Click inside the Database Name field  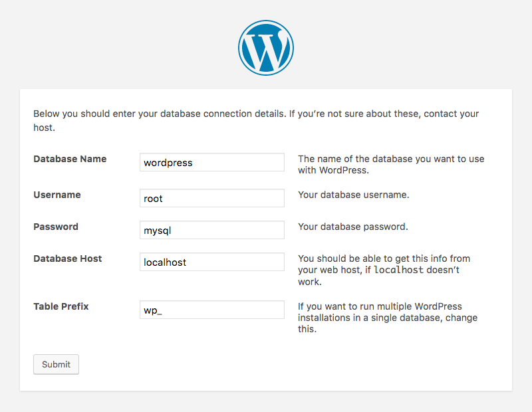211,162
